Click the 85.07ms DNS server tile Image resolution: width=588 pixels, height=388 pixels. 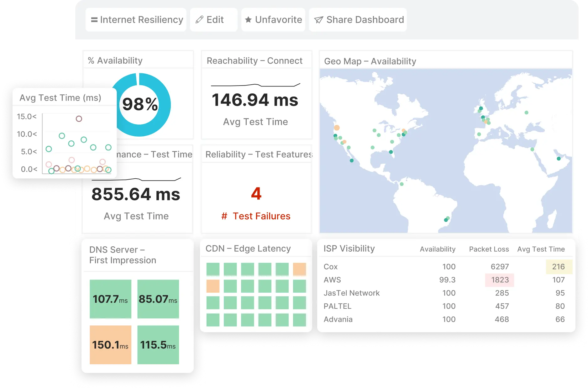[158, 299]
